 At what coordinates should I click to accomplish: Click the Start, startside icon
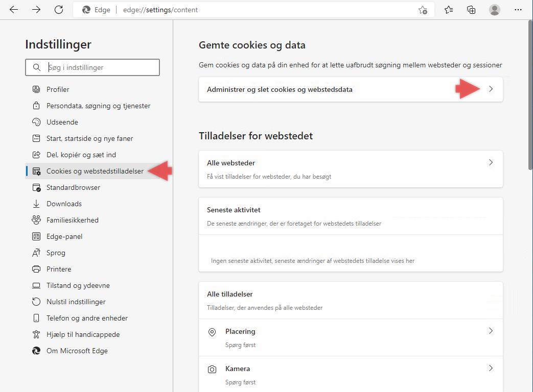pyautogui.click(x=36, y=138)
